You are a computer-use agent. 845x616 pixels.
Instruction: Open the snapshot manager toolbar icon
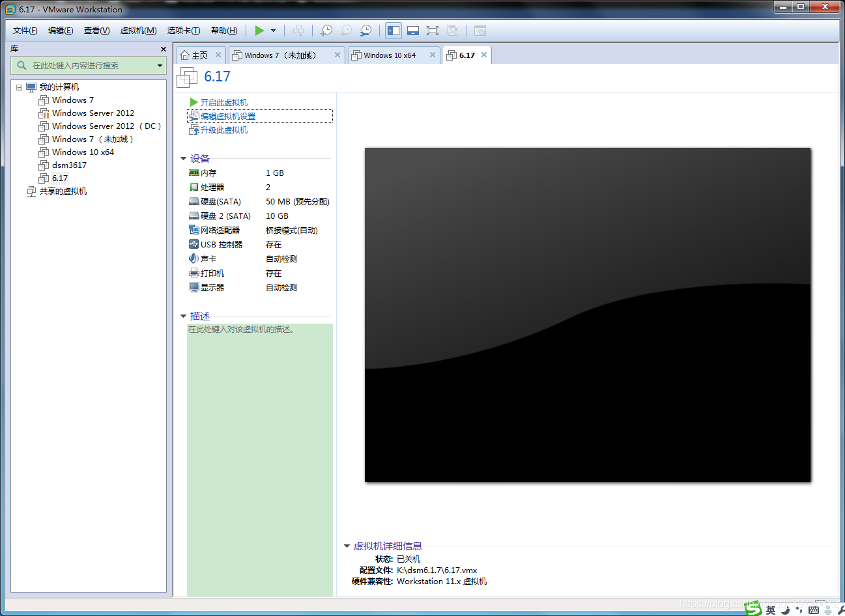pyautogui.click(x=366, y=31)
